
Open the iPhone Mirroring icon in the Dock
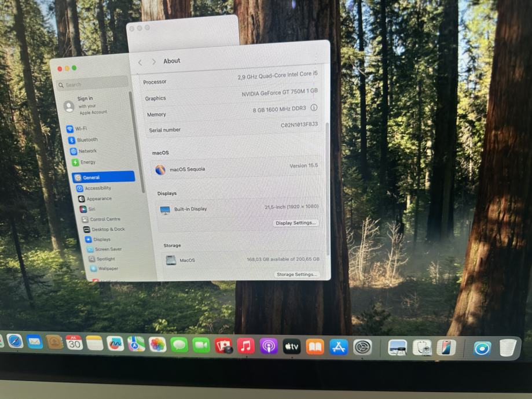446,348
